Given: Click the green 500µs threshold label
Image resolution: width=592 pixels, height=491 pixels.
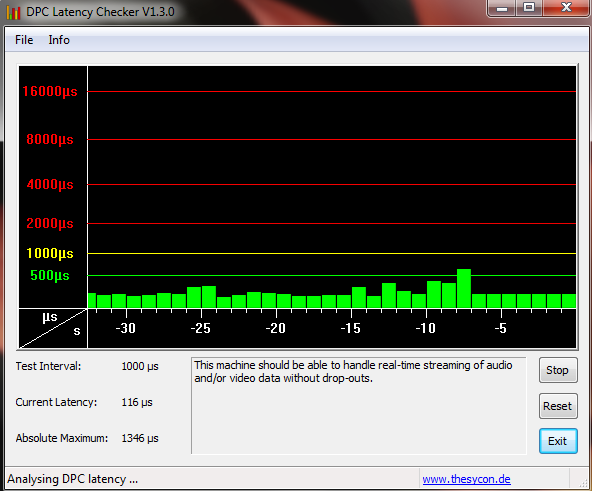Looking at the screenshot, I should click(x=50, y=275).
